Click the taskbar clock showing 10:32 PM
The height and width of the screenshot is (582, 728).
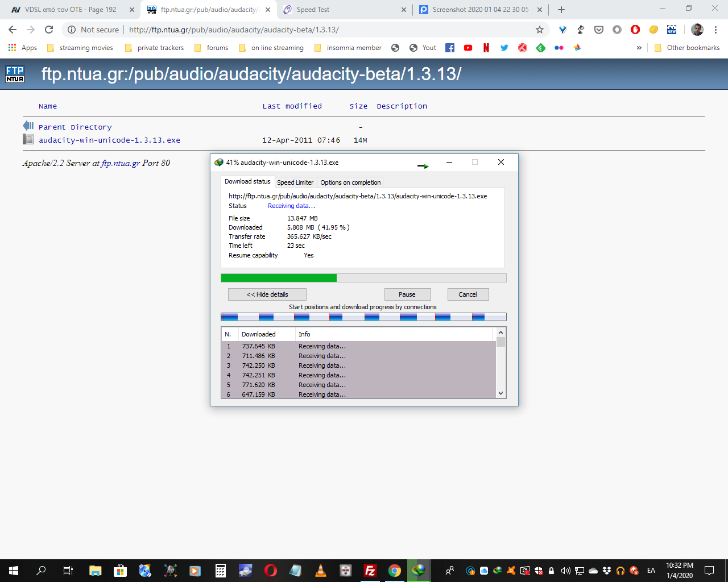680,571
